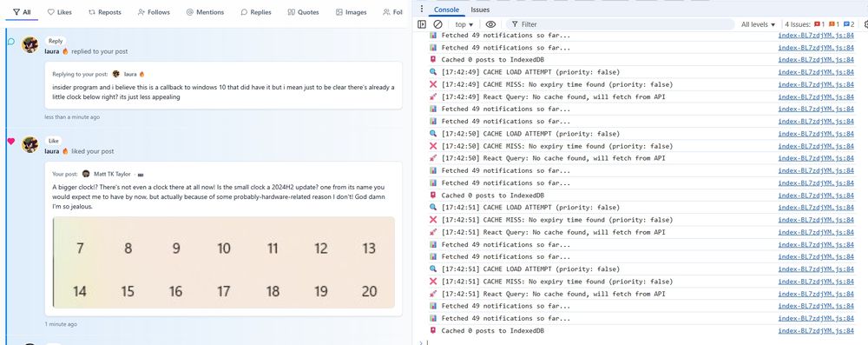Open the top JavaScript context dropdown
This screenshot has width=868, height=345.
pos(464,24)
